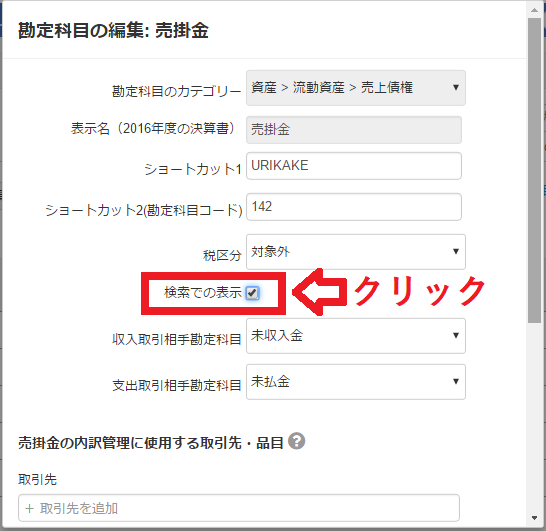Click the ショートカット1 field containing URIKAKE
The height and width of the screenshot is (531, 546).
pyautogui.click(x=354, y=166)
